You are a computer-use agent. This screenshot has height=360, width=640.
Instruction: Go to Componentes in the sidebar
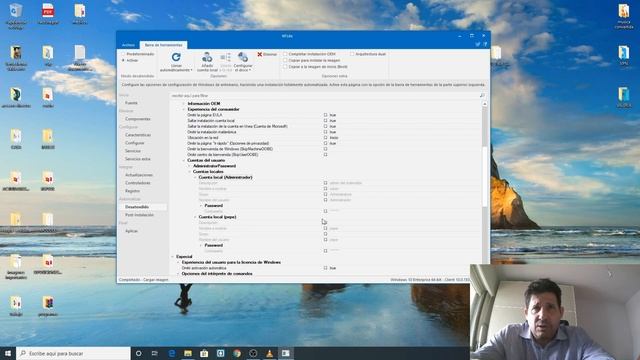point(138,119)
